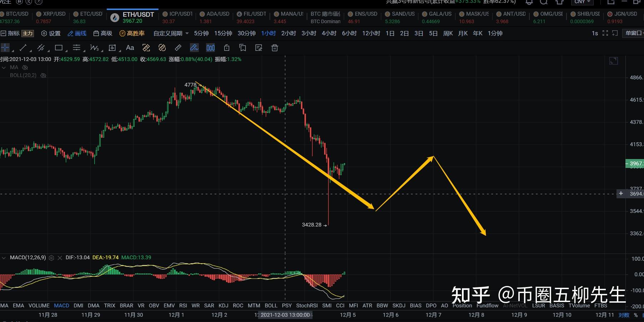644x322 pixels.
Task: Switch lower indicator to VOLUME
Action: coord(39,306)
